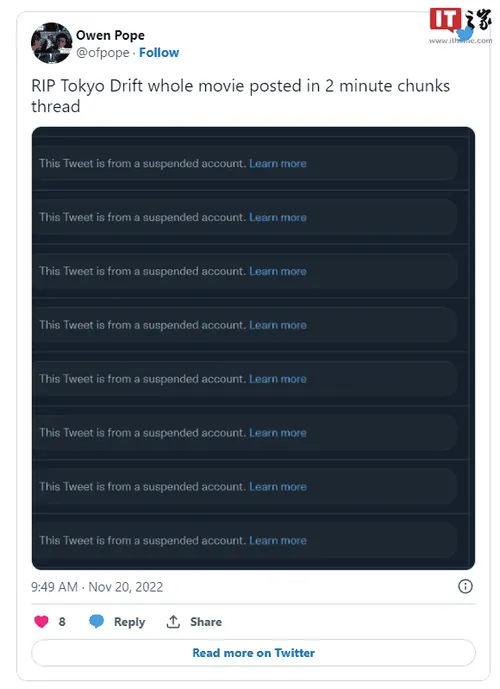
Task: Click the RIP Tokyo Drift tweet text
Action: click(x=240, y=96)
